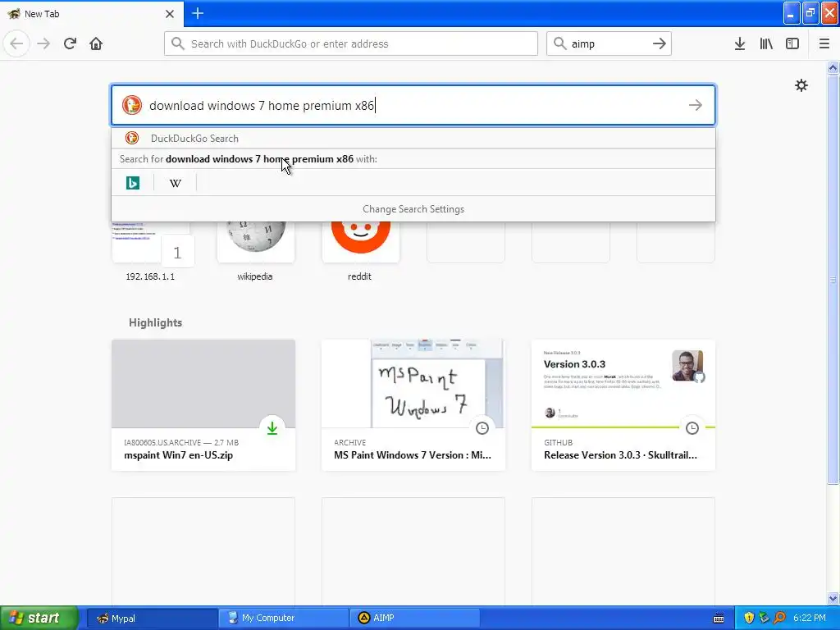Click in the page search field text
This screenshot has height=630, width=840.
coord(413,105)
